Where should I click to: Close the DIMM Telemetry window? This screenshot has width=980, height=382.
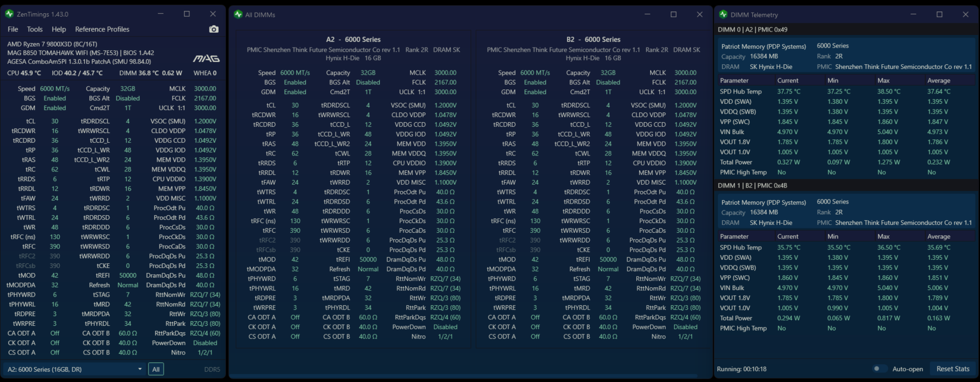[x=966, y=14]
